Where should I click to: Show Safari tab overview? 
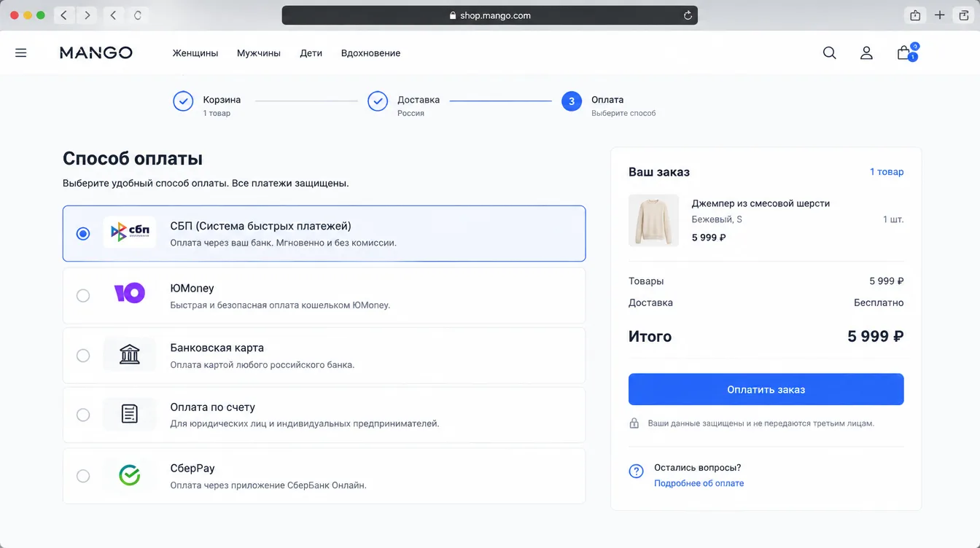tap(965, 15)
